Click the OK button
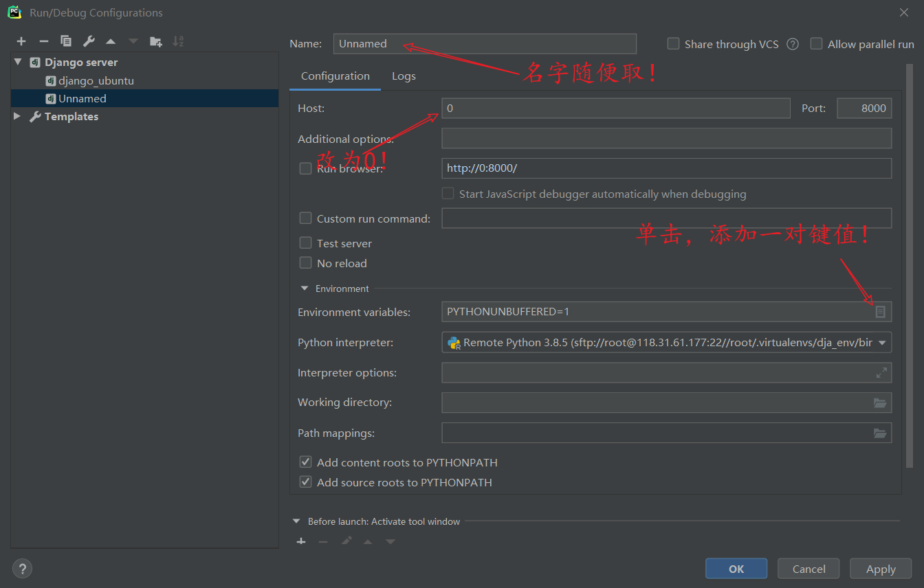This screenshot has width=924, height=588. point(736,569)
